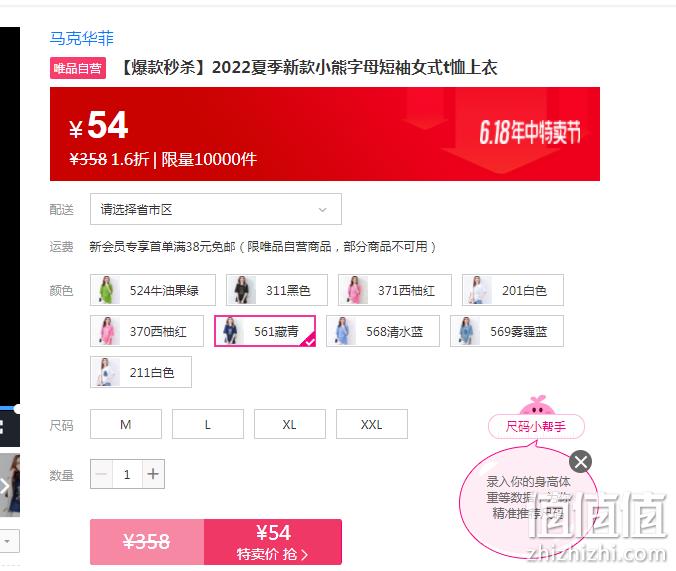Viewport: 676px width, 571px height.
Task: Increase quantity with the plus button
Action: click(x=153, y=474)
